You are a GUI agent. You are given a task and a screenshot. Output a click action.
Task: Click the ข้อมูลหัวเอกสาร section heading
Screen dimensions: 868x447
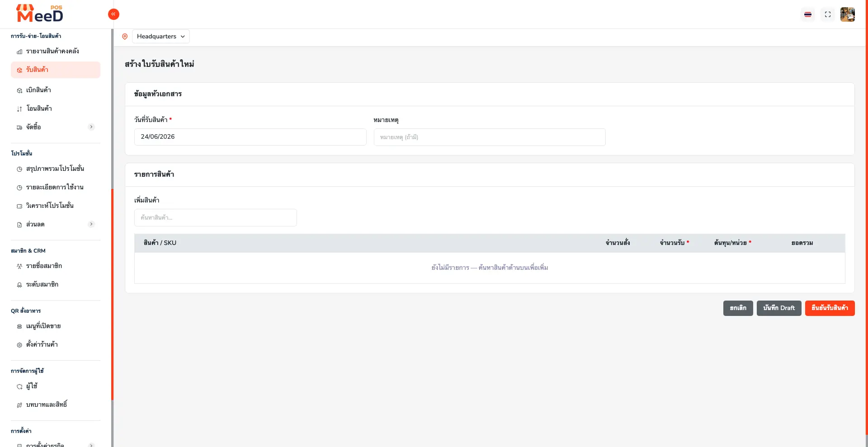coord(158,94)
